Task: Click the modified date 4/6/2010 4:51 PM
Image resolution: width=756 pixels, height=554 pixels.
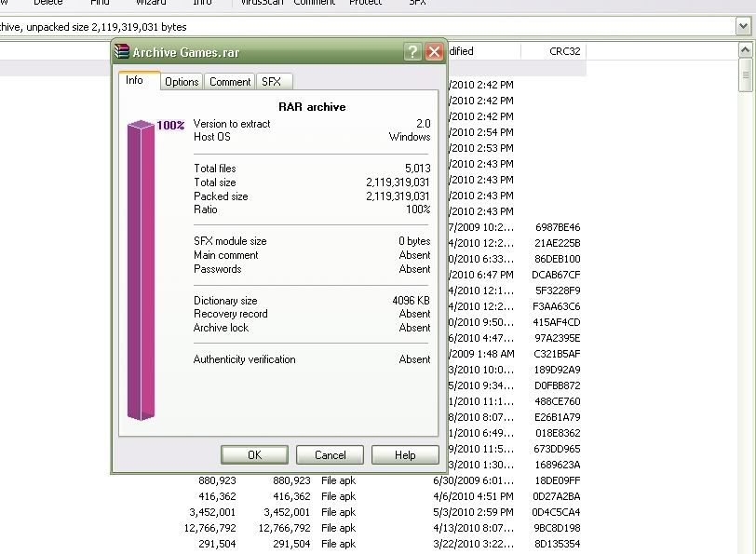Action: click(x=474, y=496)
